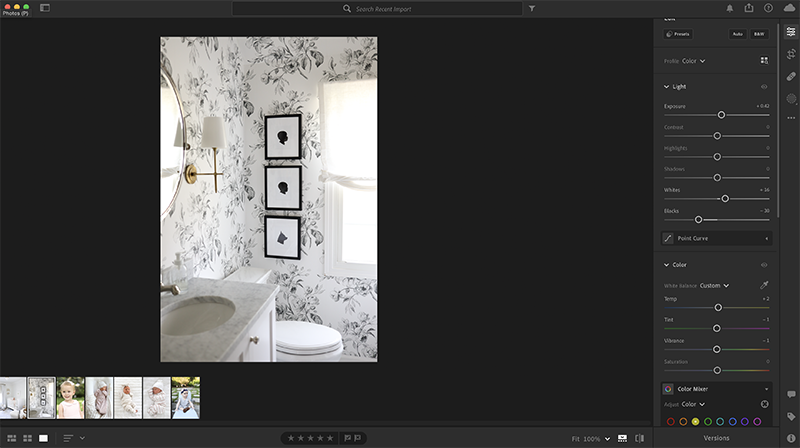Toggle visibility of Light adjustments
This screenshot has height=448, width=800.
coord(764,87)
